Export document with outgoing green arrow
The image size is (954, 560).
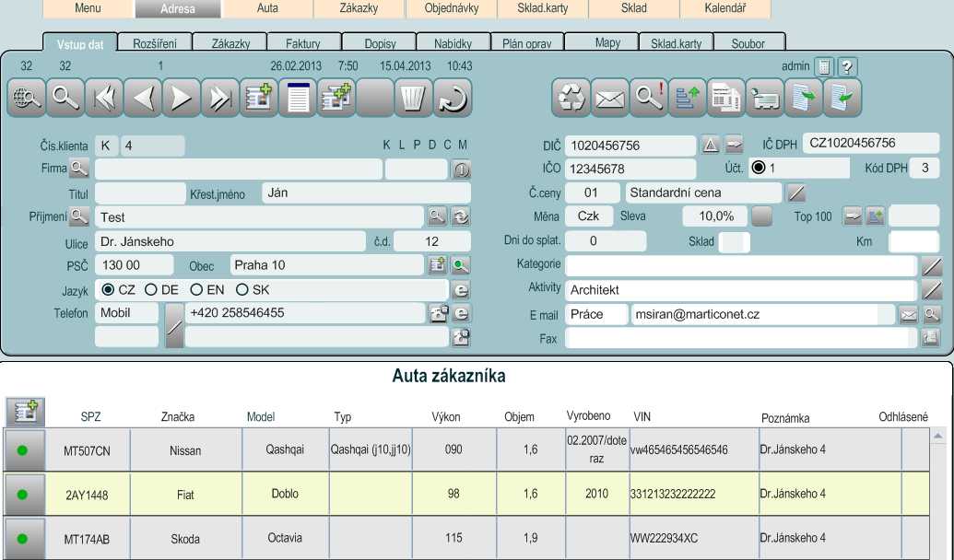coord(804,98)
